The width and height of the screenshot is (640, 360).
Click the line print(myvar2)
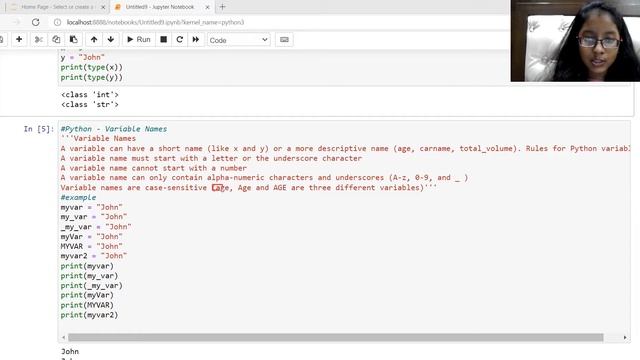pyautogui.click(x=89, y=315)
